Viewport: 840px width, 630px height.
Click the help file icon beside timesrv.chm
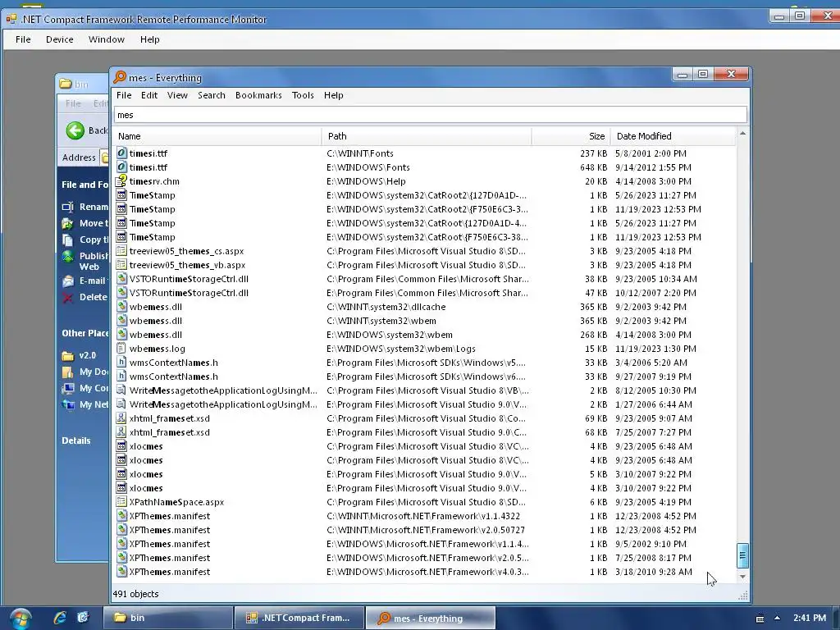(121, 181)
